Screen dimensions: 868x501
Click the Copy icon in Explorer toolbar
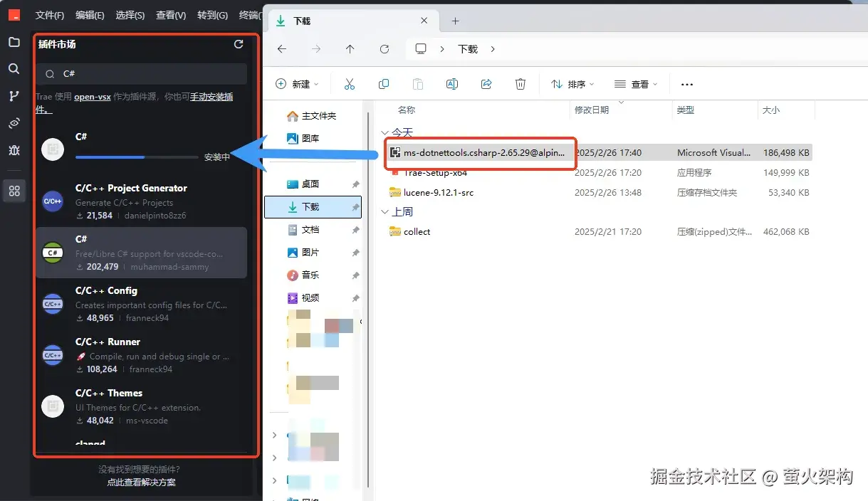384,84
